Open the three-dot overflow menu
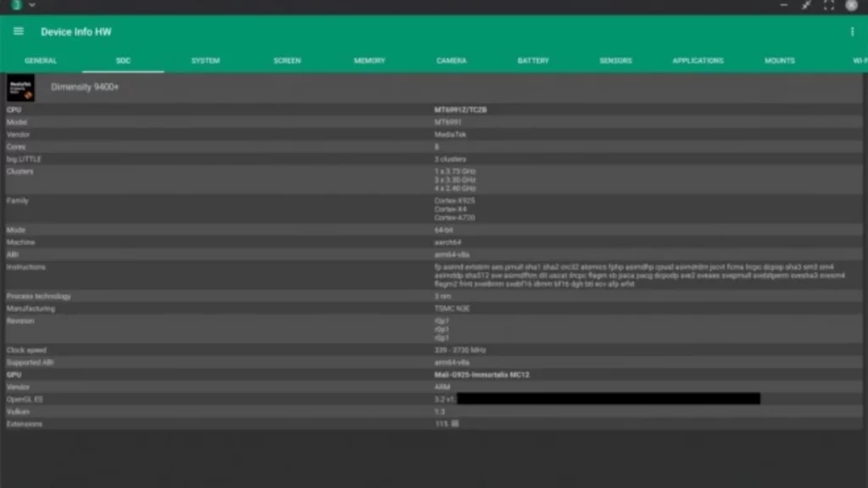Viewport: 868px width, 488px height. coord(852,31)
